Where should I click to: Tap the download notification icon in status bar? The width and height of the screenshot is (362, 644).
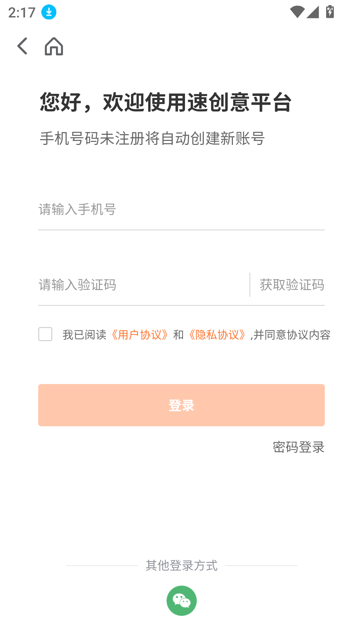(x=49, y=12)
